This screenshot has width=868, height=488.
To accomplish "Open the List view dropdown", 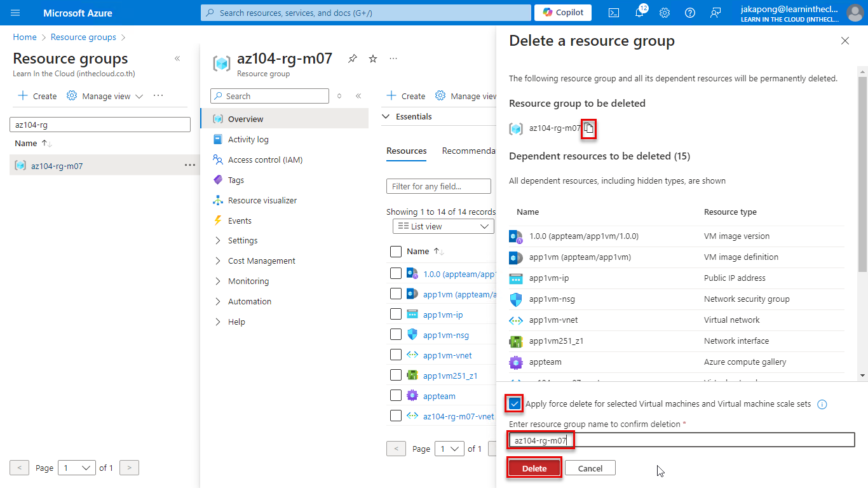I will point(443,226).
